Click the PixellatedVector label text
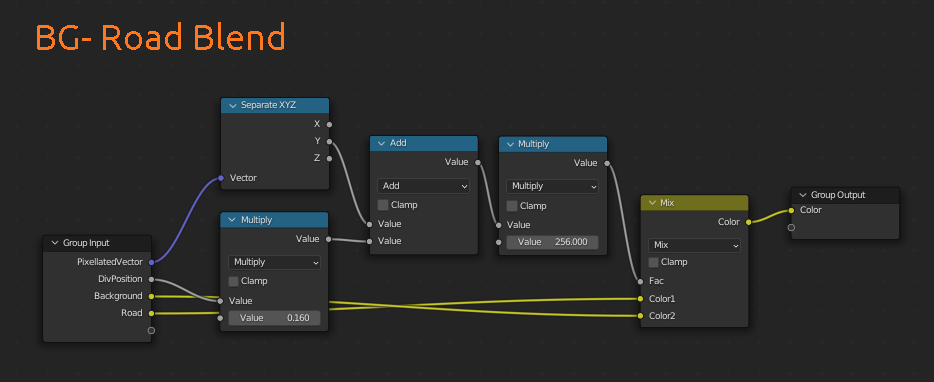 pyautogui.click(x=110, y=262)
